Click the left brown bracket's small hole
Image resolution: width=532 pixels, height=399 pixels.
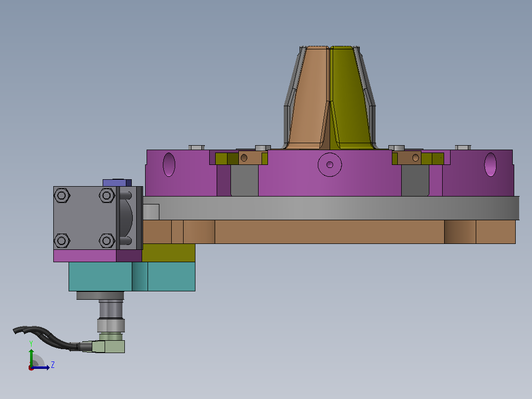tap(244, 158)
